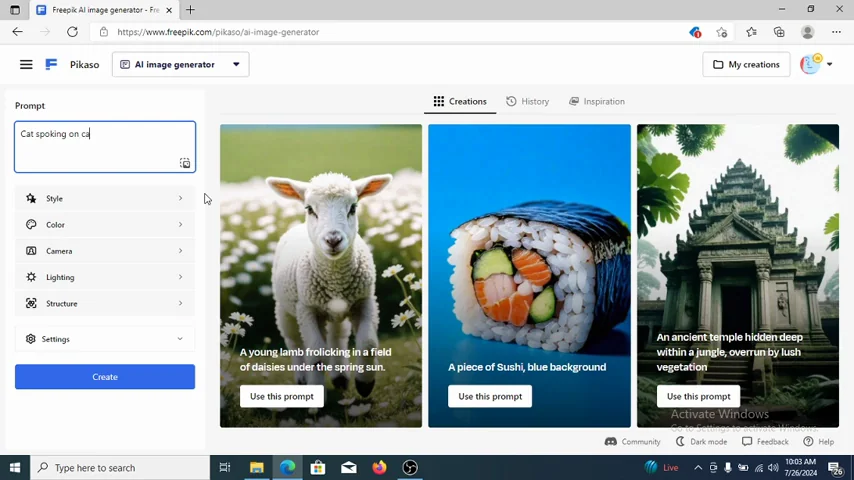Switch to the Creations tab
Screen dimensions: 854x480
coord(460,101)
